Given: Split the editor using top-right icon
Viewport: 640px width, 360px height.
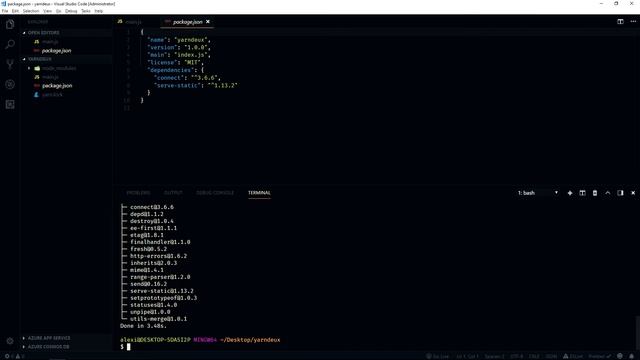Looking at the screenshot, I should 620,22.
